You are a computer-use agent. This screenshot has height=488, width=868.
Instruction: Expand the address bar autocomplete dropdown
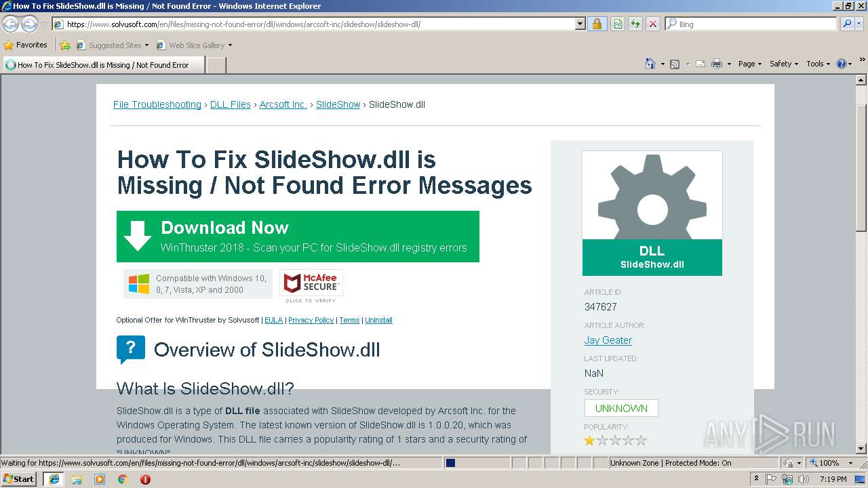pos(580,24)
